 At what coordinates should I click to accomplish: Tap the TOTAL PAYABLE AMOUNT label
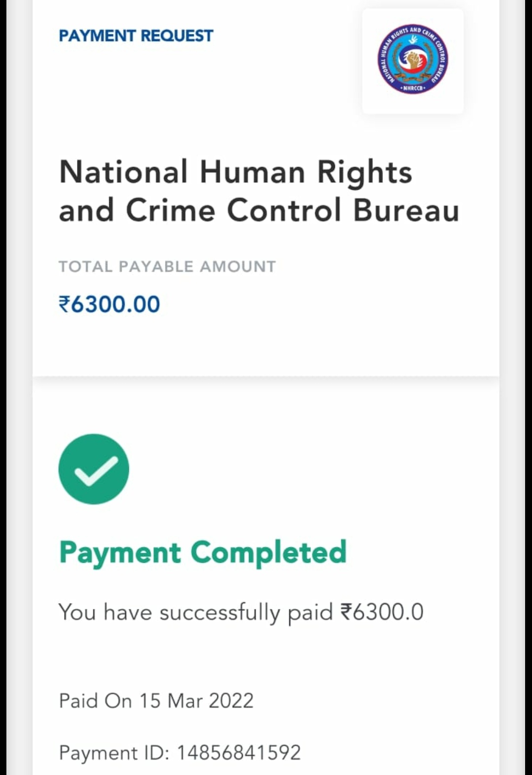click(167, 267)
